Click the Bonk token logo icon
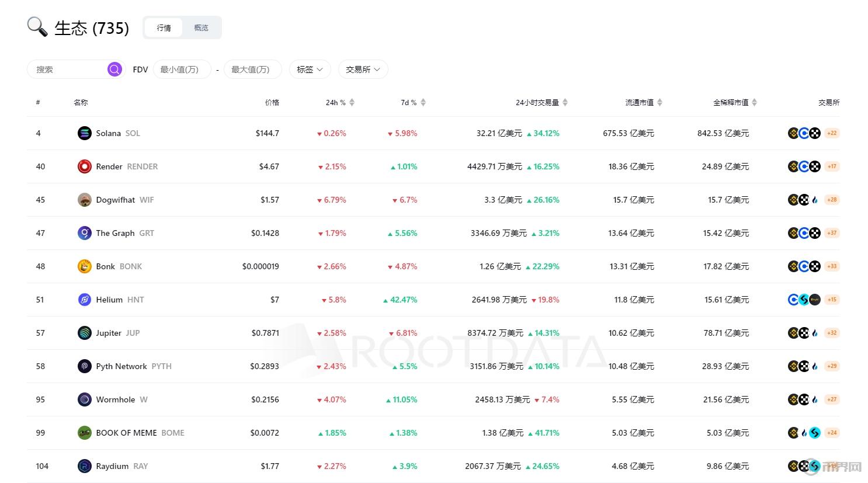Viewport: 868px width, 483px height. pyautogui.click(x=84, y=266)
